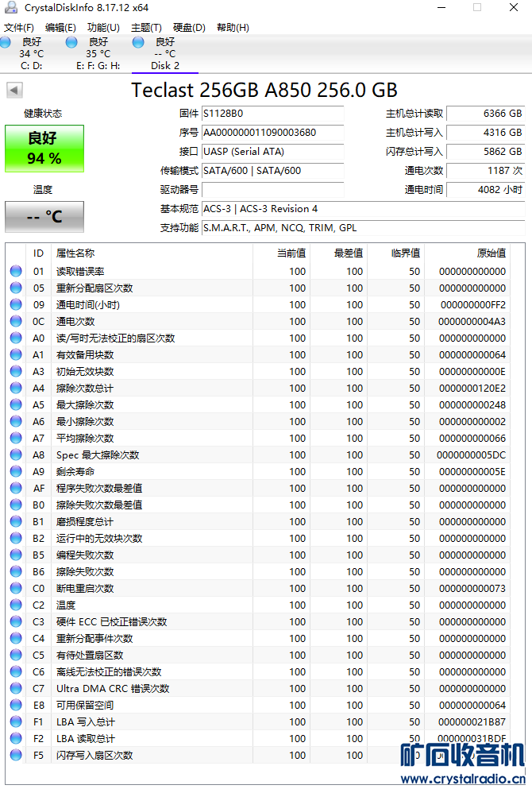
Task: Click the serial number field AA000000011090003680
Action: (x=272, y=133)
